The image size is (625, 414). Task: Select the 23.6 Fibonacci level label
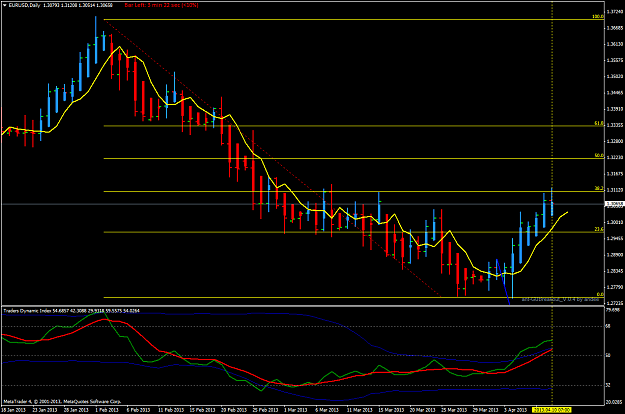[x=599, y=229]
